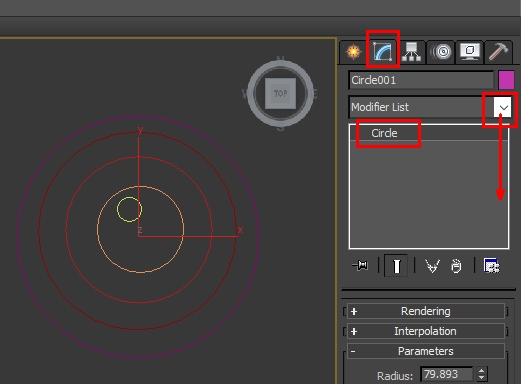The height and width of the screenshot is (384, 521).
Task: Switch to the Modify panel tab
Action: (382, 52)
